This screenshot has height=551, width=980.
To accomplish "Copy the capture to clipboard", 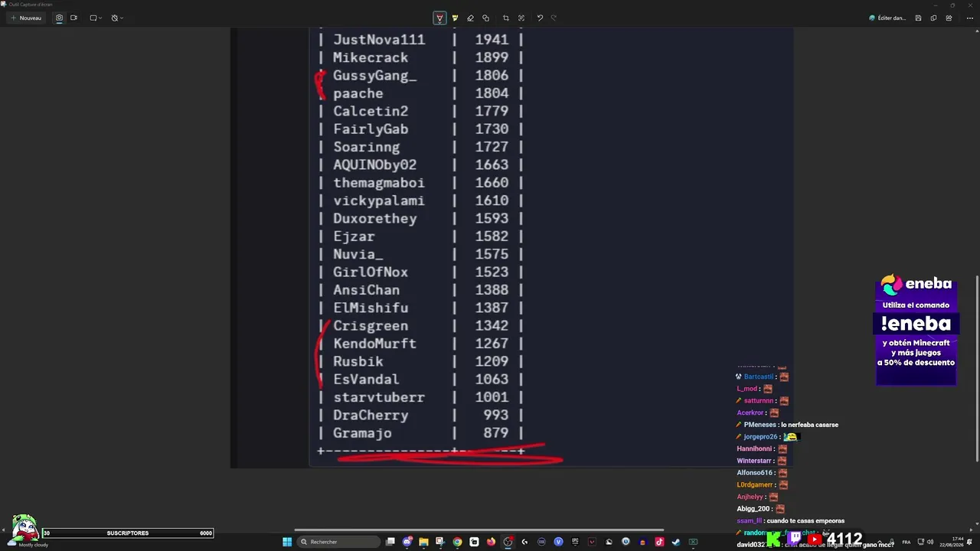I will [x=933, y=18].
